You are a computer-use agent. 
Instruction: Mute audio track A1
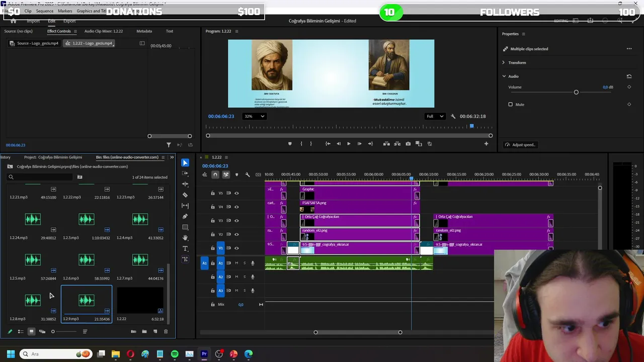[236, 263]
